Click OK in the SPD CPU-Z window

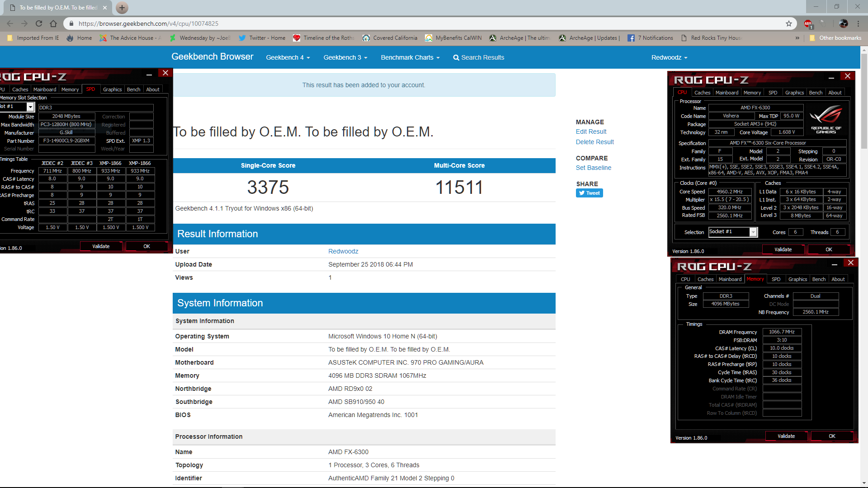coord(146,246)
